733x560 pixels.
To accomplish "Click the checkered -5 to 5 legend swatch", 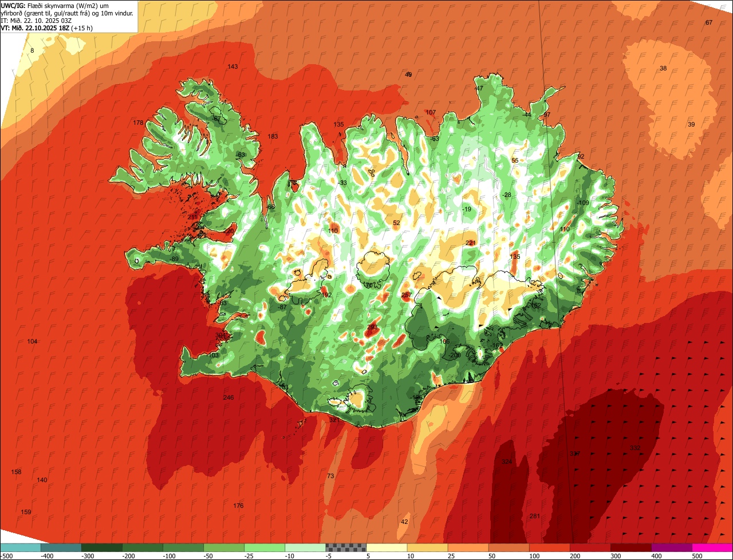I will pyautogui.click(x=345, y=547).
